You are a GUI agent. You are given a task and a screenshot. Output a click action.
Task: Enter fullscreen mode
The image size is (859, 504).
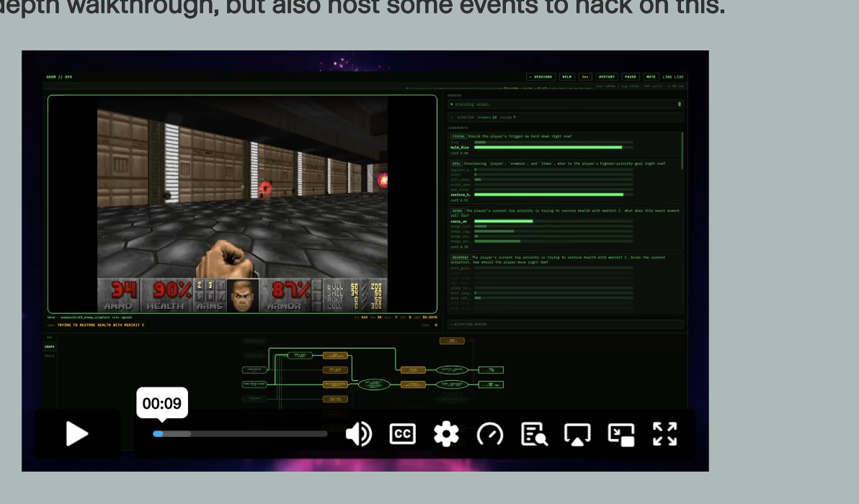click(665, 434)
